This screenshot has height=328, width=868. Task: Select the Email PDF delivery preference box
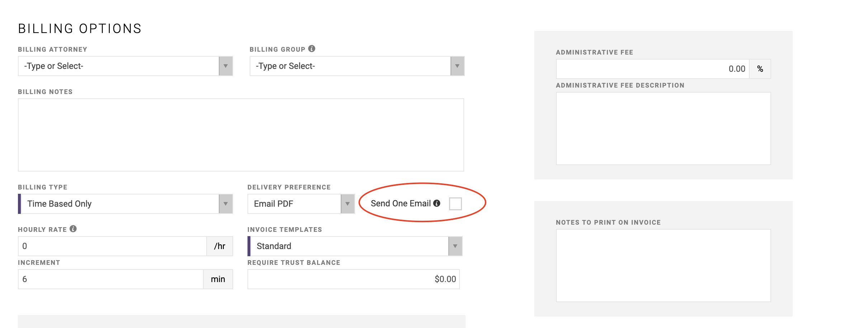point(294,204)
